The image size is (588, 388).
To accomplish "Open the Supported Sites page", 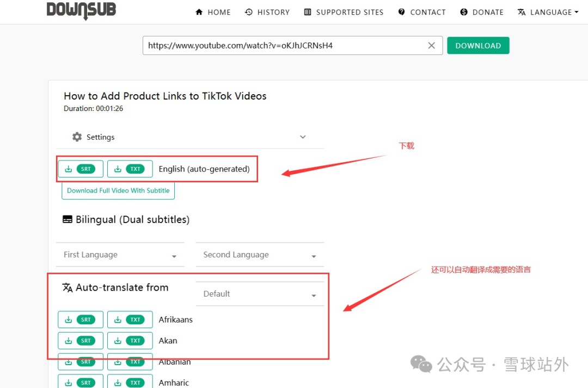I will pos(344,12).
